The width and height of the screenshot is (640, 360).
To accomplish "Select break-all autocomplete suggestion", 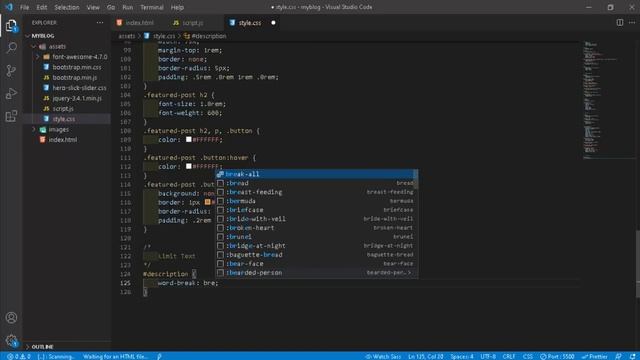I will (x=314, y=174).
